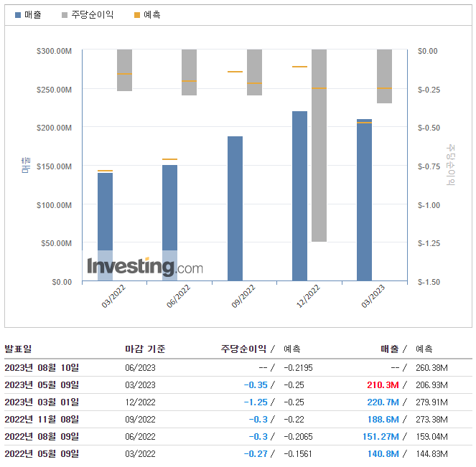Click the -0.2195 EPS forecast
The height and width of the screenshot is (467, 476).
pos(298,368)
